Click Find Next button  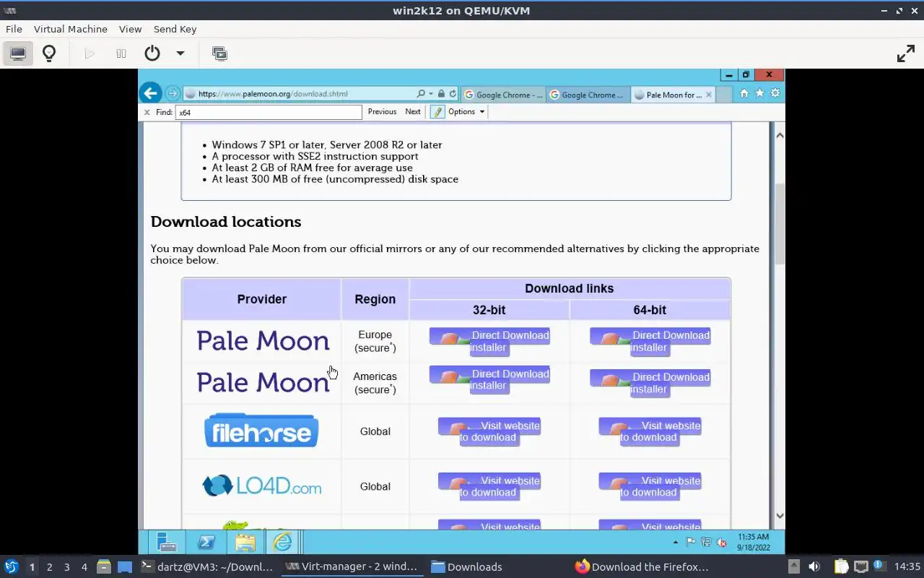[413, 112]
